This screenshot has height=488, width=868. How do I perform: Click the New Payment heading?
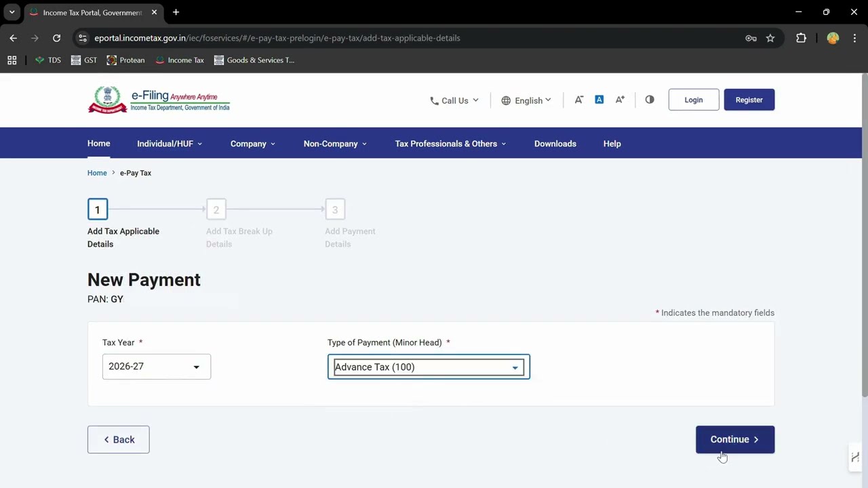click(x=144, y=280)
